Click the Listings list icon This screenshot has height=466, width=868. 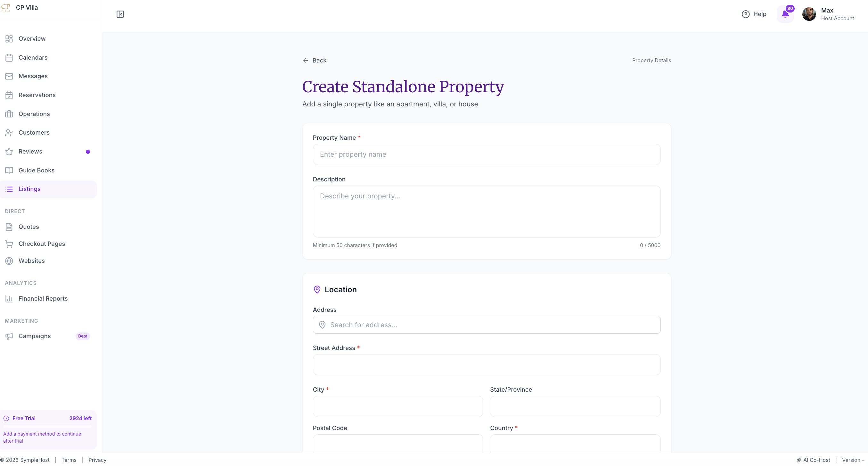(9, 189)
